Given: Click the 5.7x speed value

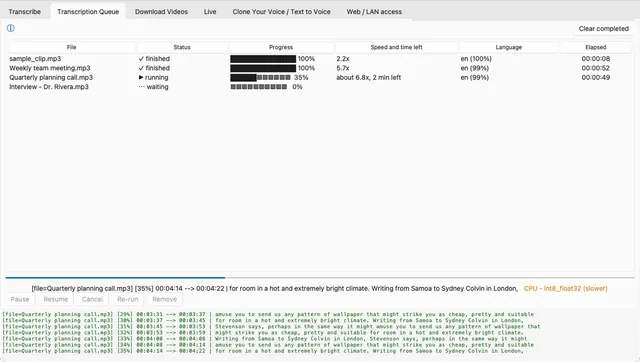Looking at the screenshot, I should [x=343, y=68].
